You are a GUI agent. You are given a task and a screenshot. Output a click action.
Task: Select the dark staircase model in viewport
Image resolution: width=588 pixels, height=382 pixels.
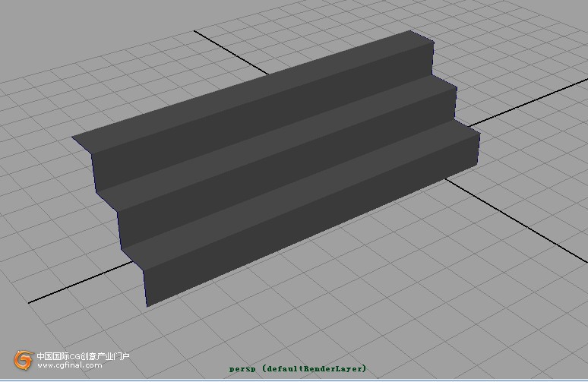pyautogui.click(x=276, y=169)
